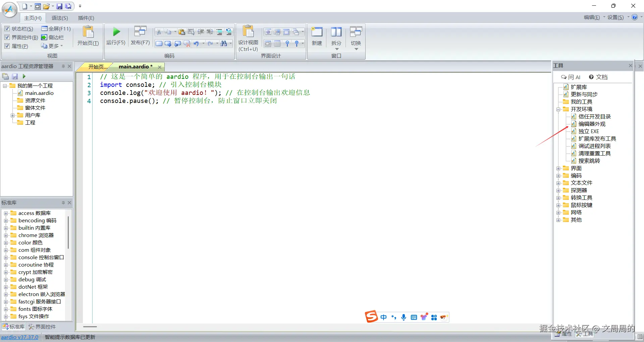Click the Sogou microphone voice input icon

[x=404, y=317]
